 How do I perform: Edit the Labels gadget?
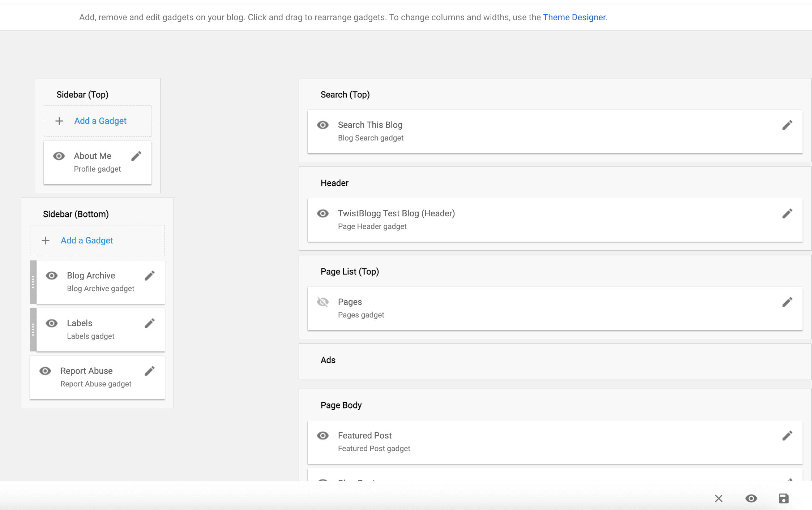coord(150,323)
